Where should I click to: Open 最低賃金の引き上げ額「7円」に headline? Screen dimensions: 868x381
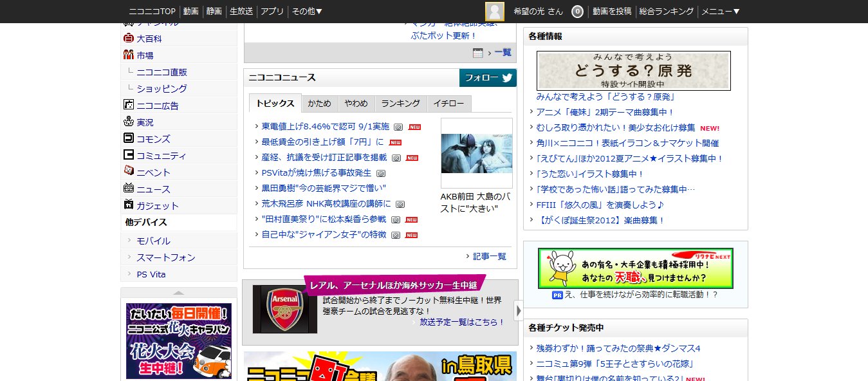point(322,142)
